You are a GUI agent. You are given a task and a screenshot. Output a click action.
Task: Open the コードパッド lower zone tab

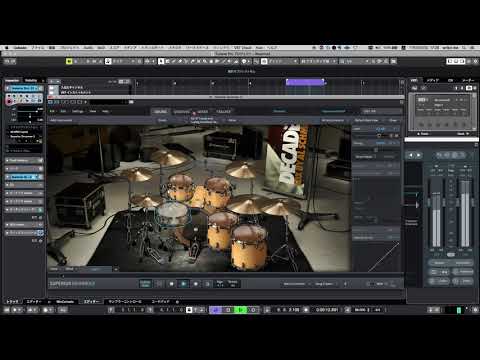point(160,302)
